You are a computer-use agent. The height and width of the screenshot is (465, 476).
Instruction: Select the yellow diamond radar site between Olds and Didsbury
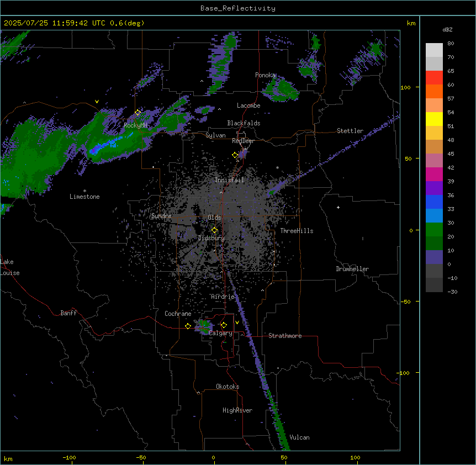(x=215, y=230)
